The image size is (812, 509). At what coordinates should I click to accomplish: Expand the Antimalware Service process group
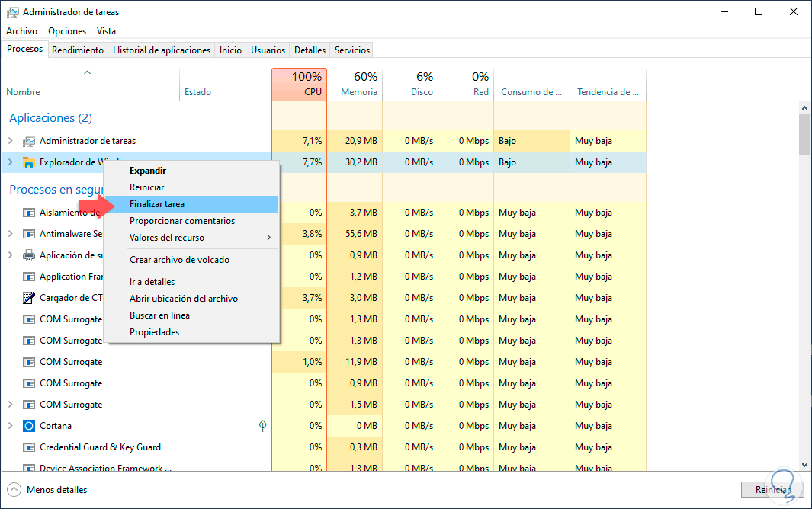pyautogui.click(x=11, y=234)
